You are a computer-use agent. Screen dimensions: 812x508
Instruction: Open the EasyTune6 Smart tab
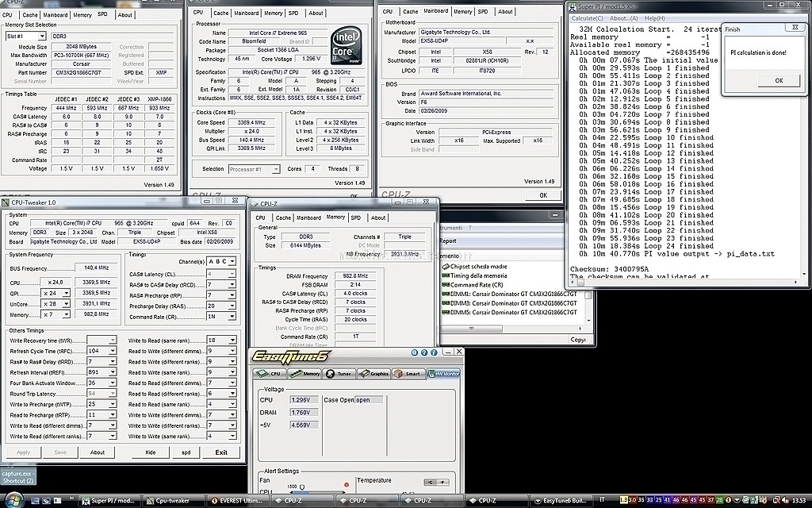tap(408, 373)
